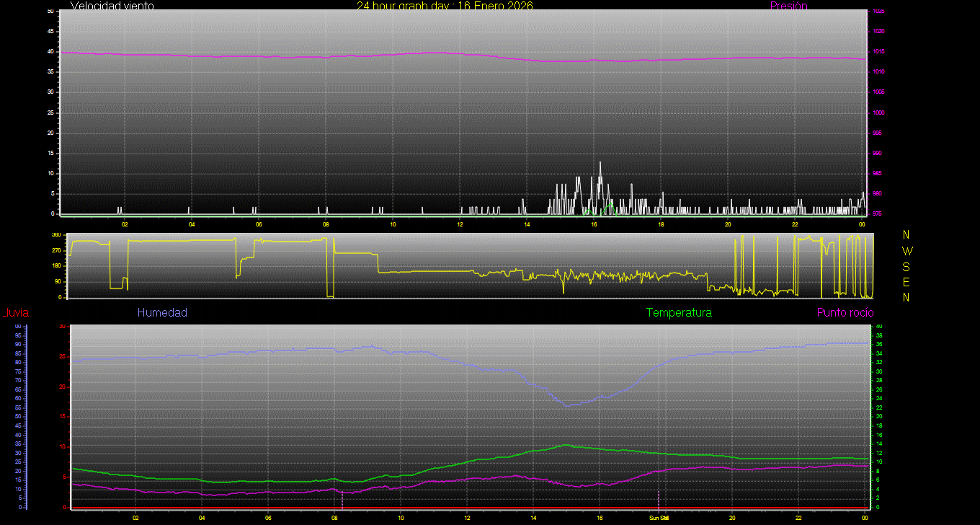Click the S wind direction letter

click(x=906, y=266)
